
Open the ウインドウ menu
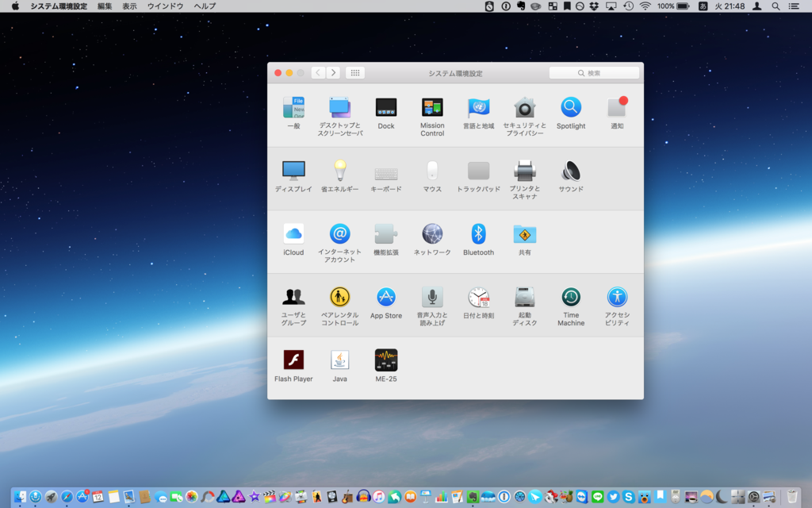tap(165, 6)
